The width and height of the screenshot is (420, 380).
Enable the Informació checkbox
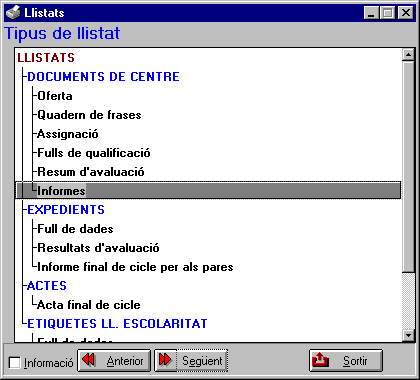coord(14,363)
